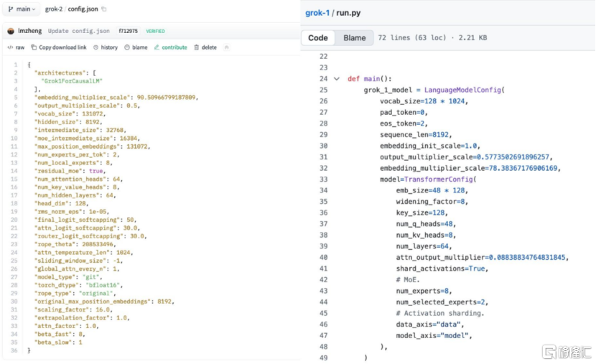Click the "final_logit_softcapping": 50 line

[85, 220]
